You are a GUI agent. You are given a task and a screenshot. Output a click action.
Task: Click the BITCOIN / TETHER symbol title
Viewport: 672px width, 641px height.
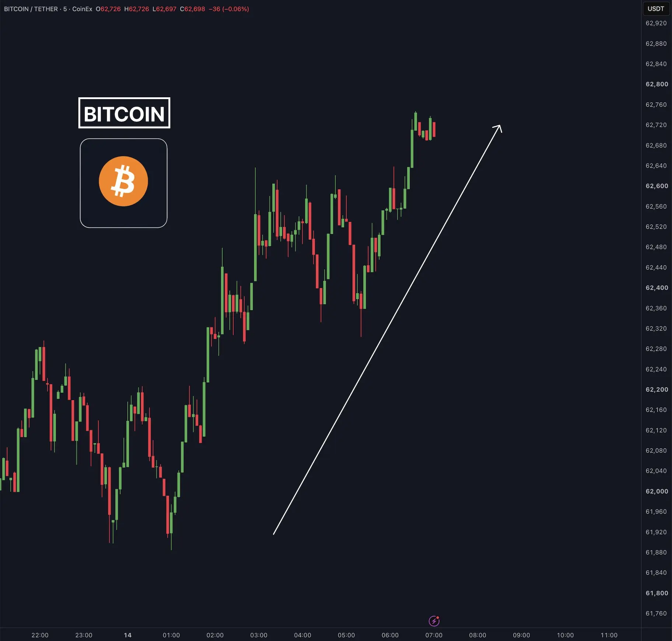click(x=31, y=9)
